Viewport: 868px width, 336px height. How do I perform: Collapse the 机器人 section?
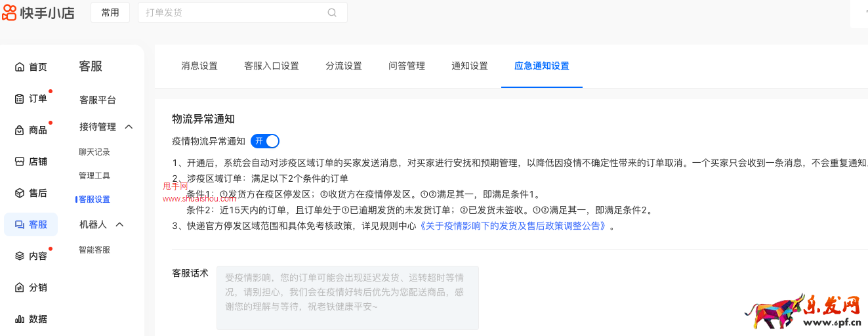[119, 224]
